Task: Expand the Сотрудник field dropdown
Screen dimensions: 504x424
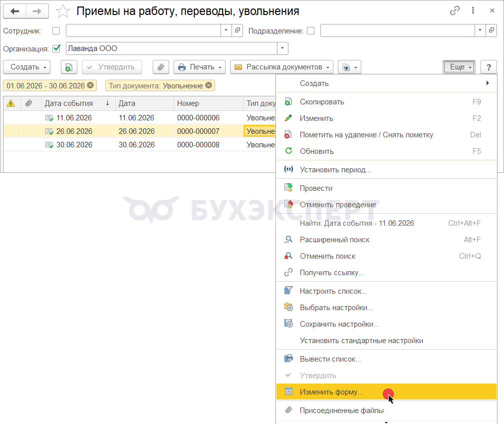Action: [x=226, y=30]
